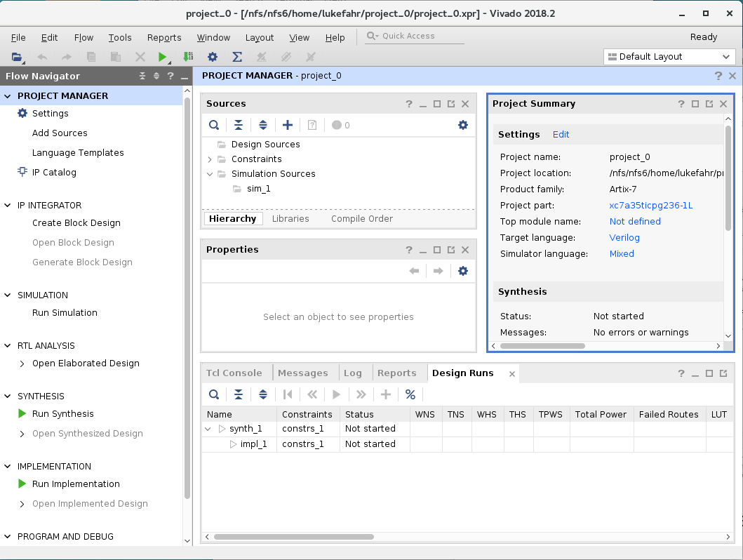
Task: Click Add Sources in Flow Navigator
Action: coord(60,133)
